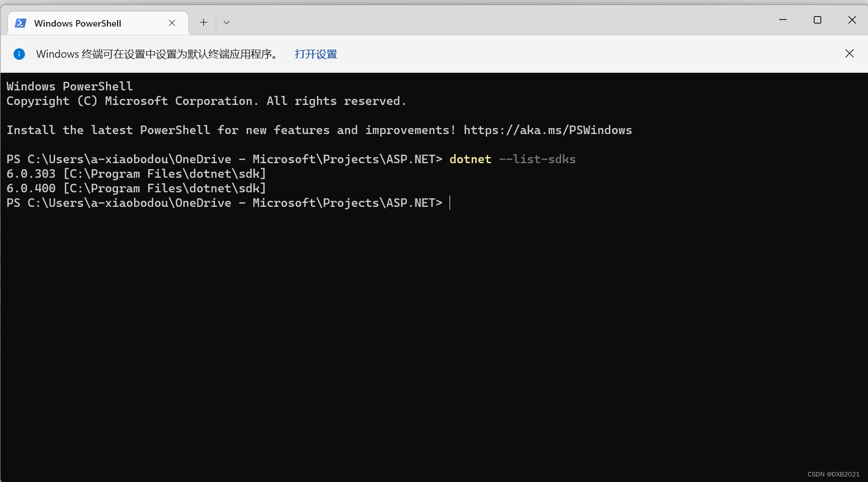Click the https://aka.ms/PSWindows URL
Screen dimensions: 868x482
click(548, 130)
